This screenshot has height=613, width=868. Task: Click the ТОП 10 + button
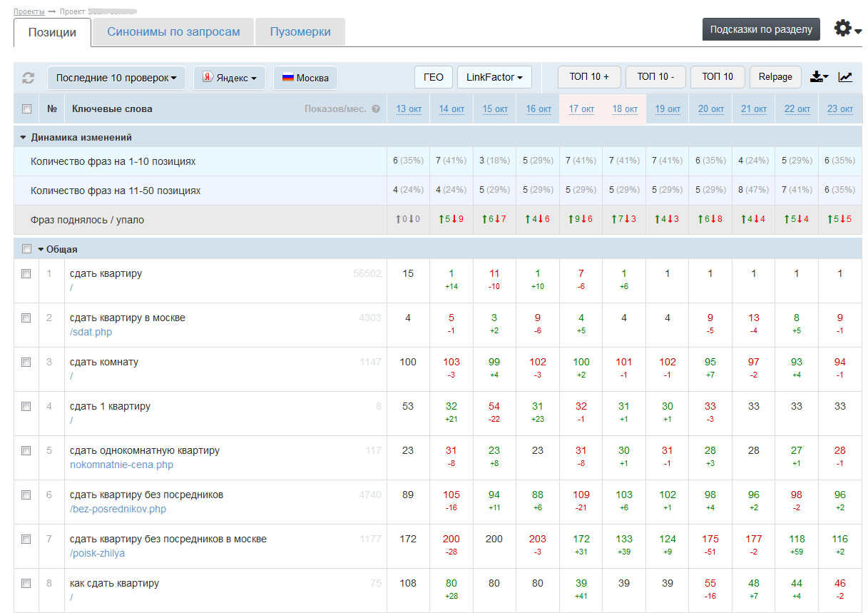[x=589, y=77]
